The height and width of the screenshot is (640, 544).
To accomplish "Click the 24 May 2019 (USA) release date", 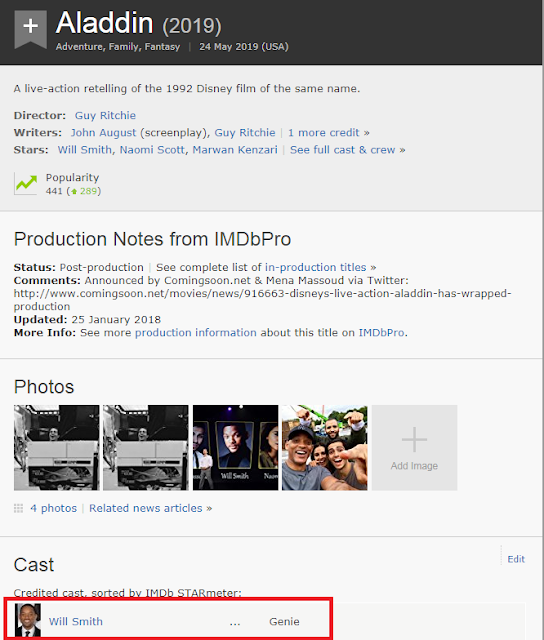I will (x=244, y=47).
